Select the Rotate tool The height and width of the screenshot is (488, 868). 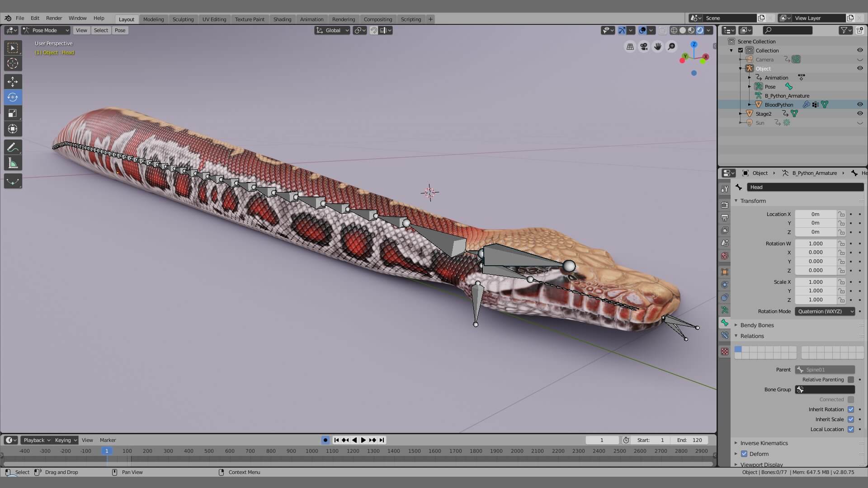[13, 97]
